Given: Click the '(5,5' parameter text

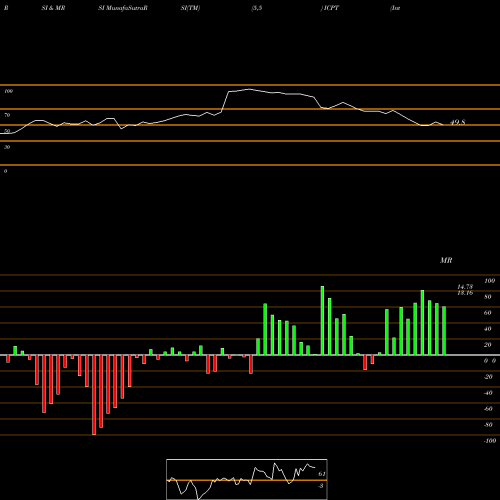Looking at the screenshot, I should (257, 8).
